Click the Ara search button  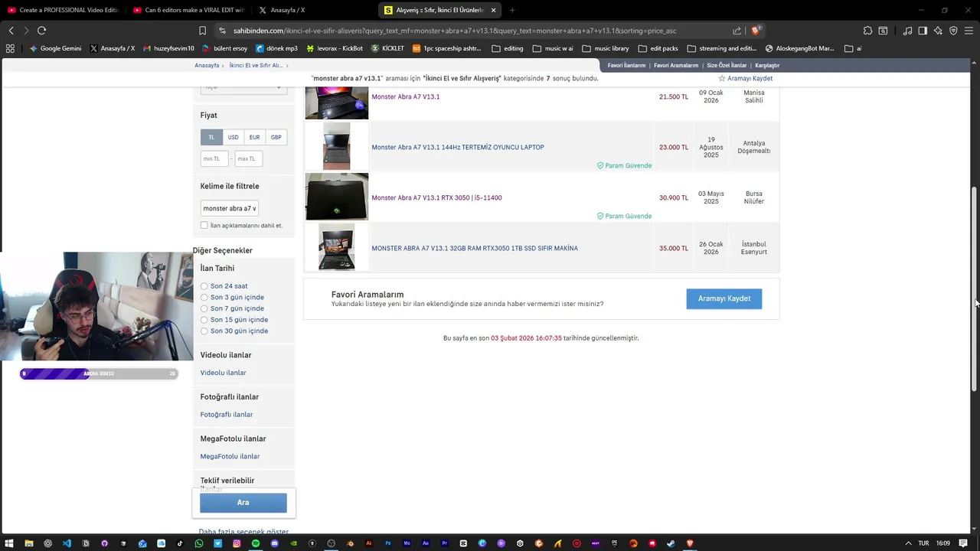pos(243,503)
